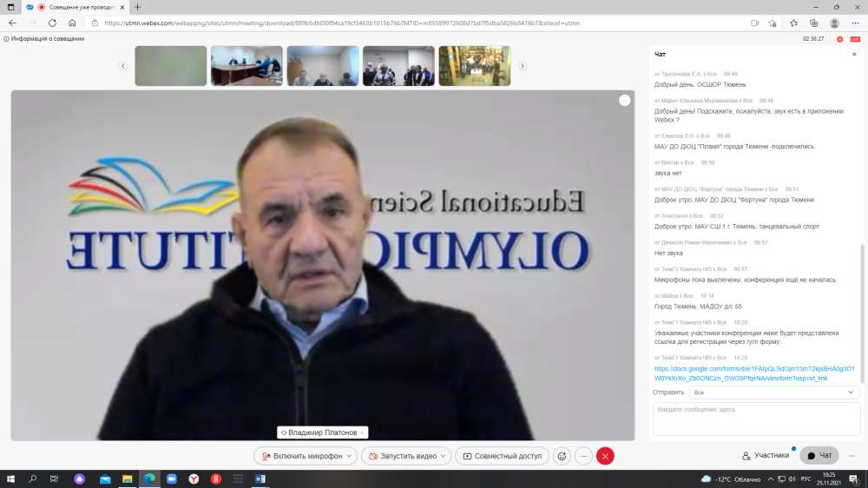Open the Отправить recipient dropdown
Image resolution: width=868 pixels, height=488 pixels.
click(x=774, y=392)
